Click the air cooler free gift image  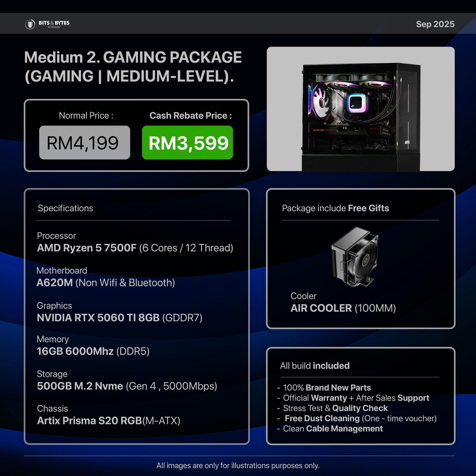355,256
